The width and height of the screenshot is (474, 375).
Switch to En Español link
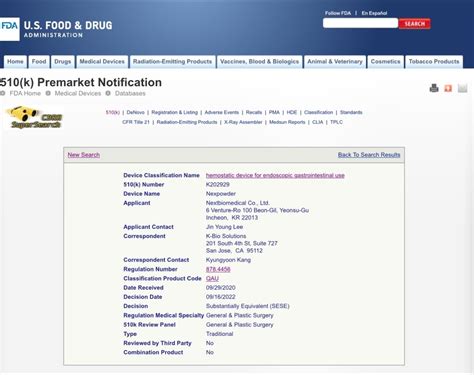pos(374,13)
